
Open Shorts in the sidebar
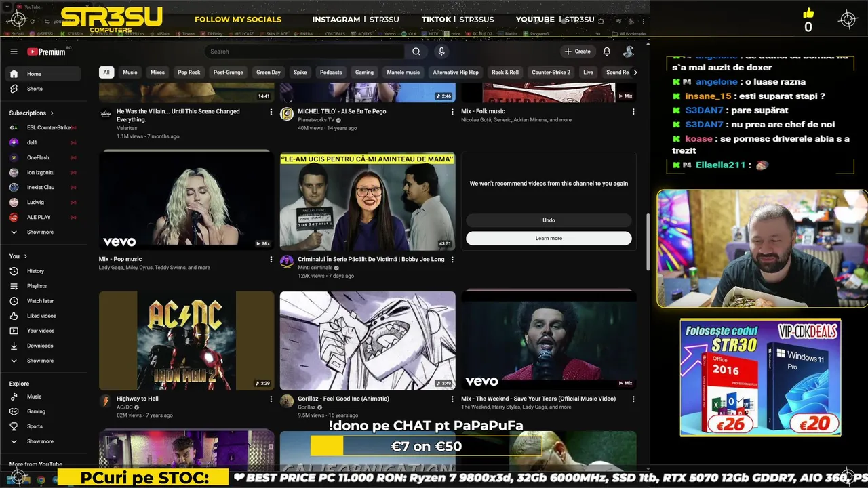point(43,89)
